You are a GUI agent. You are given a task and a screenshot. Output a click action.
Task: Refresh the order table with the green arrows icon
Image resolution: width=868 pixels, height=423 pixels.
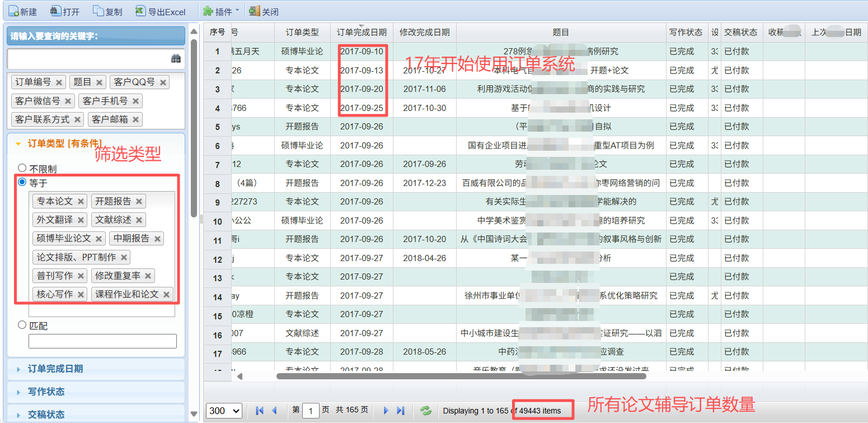pos(426,411)
